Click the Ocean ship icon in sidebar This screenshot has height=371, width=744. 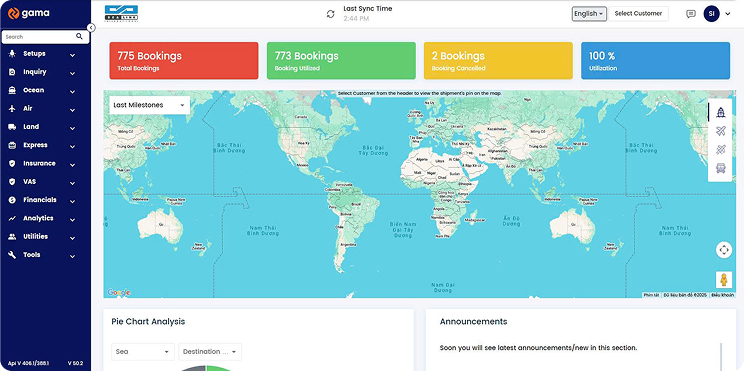[12, 91]
